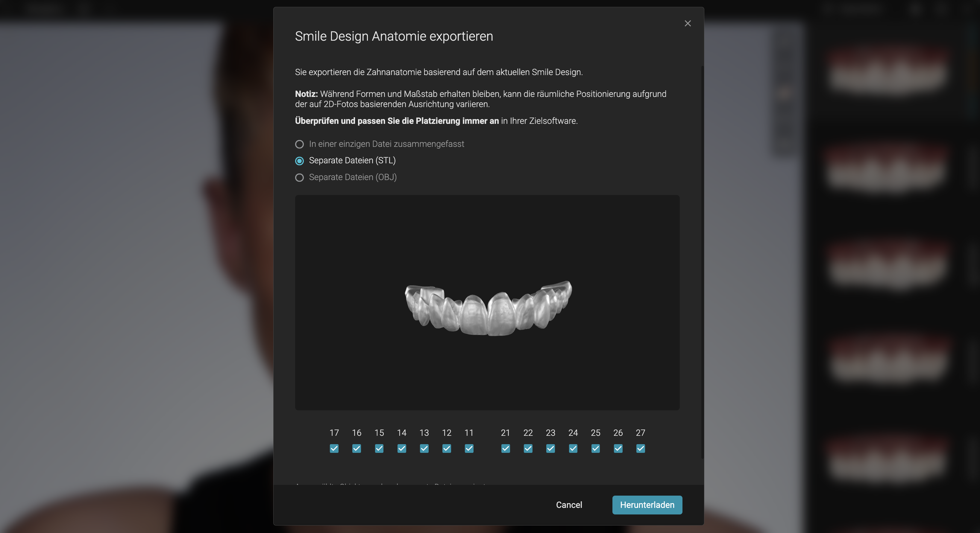Uncheck tooth 16 checkbox
This screenshot has width=980, height=533.
tap(356, 449)
